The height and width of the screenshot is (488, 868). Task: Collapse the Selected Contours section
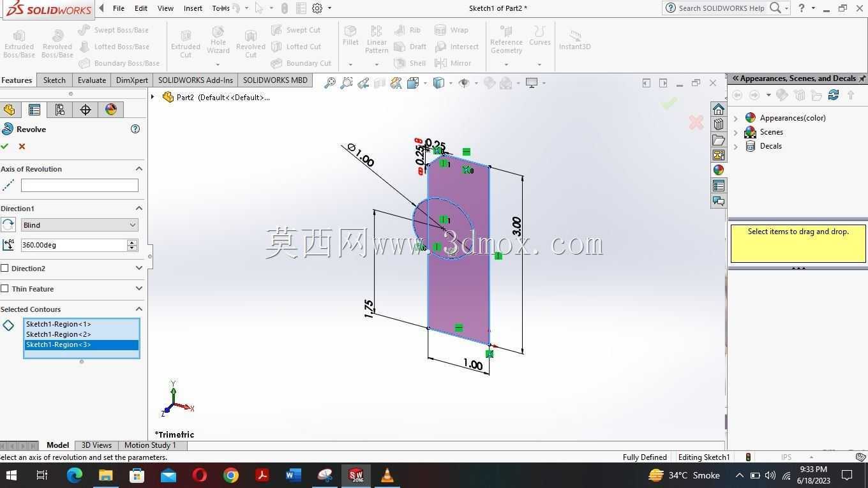138,309
